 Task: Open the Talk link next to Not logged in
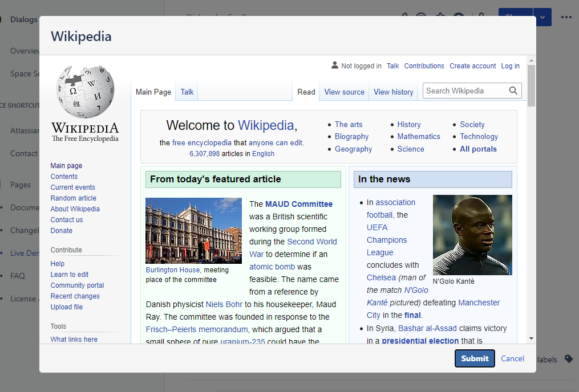coord(392,66)
